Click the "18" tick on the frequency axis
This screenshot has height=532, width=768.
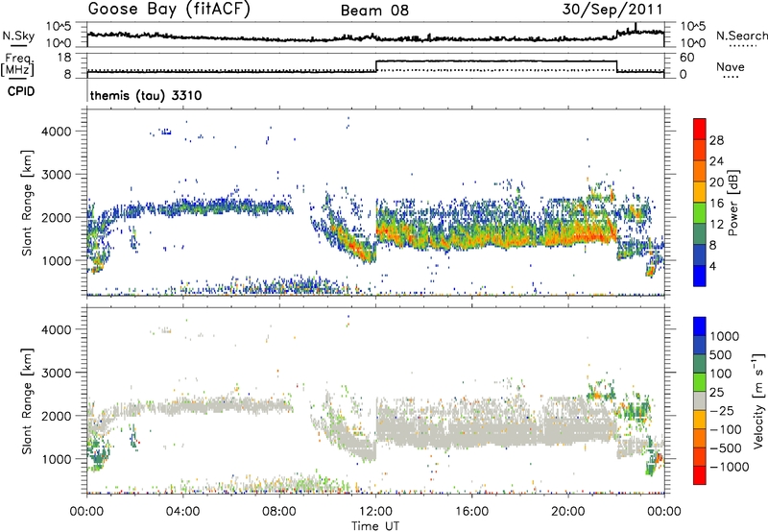63,58
